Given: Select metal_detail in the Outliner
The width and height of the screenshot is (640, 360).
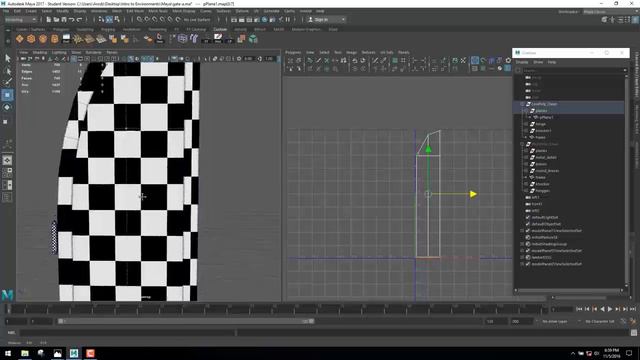Looking at the screenshot, I should tap(546, 158).
